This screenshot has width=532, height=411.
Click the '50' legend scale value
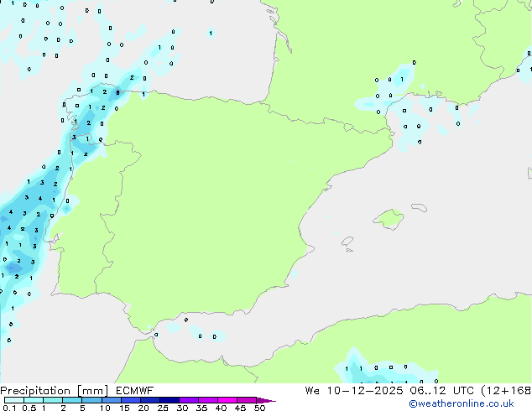pos(259,408)
